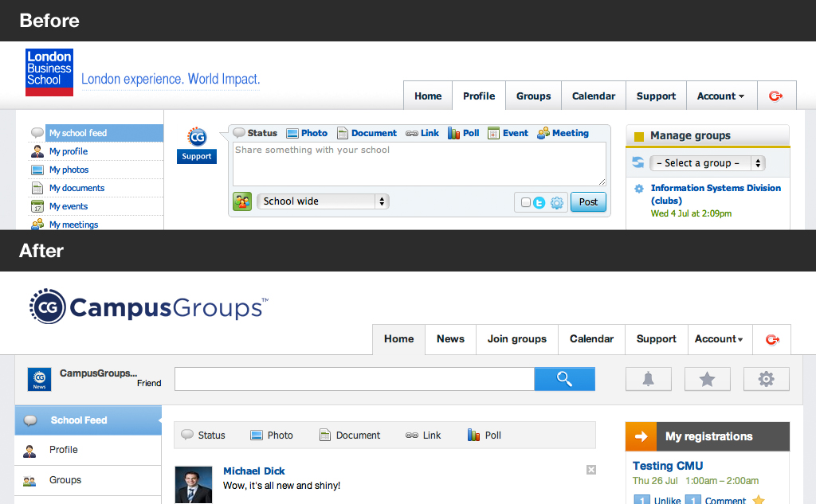The height and width of the screenshot is (504, 816).
Task: Focus the Share something with your school box
Action: tap(419, 164)
